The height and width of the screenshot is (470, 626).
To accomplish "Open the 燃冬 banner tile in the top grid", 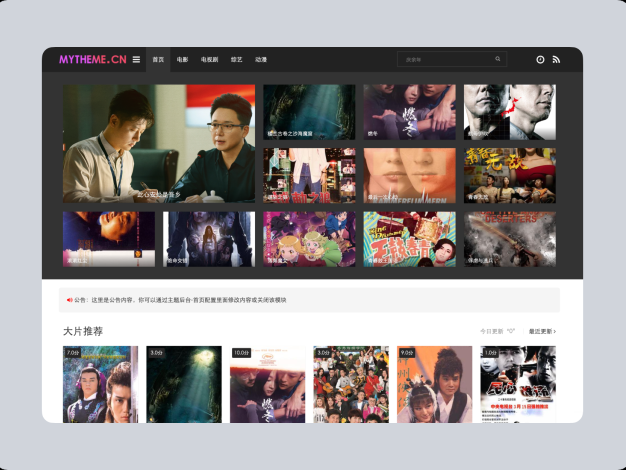I will coord(410,112).
